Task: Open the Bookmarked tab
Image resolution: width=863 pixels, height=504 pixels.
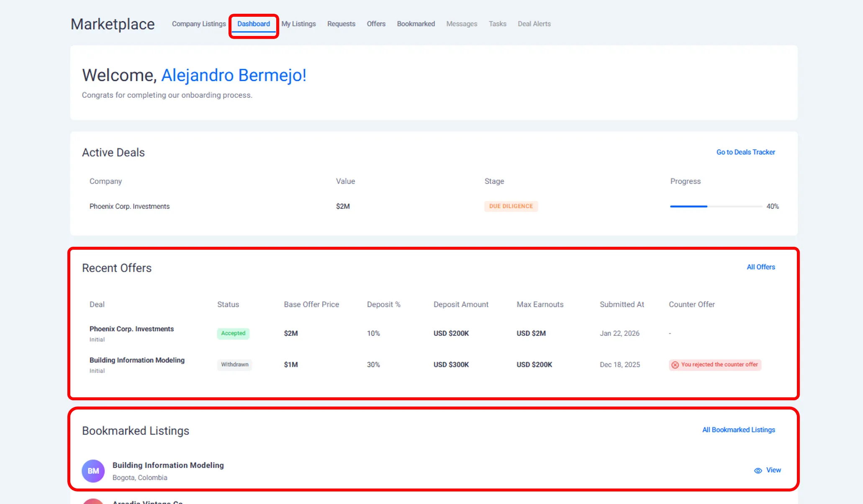Action: click(416, 24)
